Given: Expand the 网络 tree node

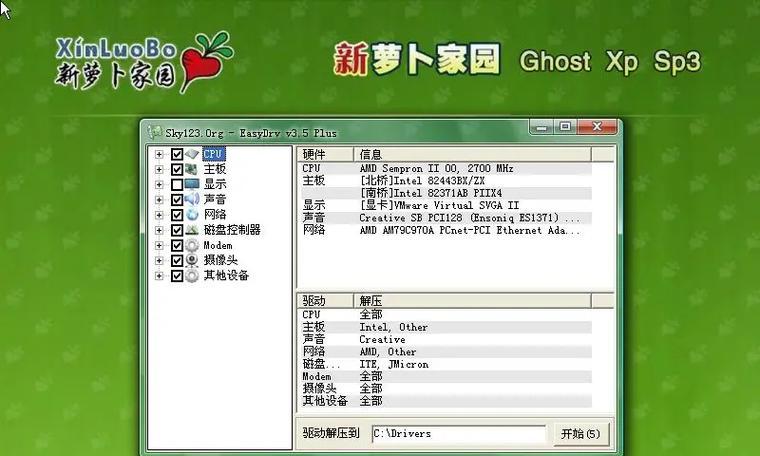Looking at the screenshot, I should (x=159, y=215).
